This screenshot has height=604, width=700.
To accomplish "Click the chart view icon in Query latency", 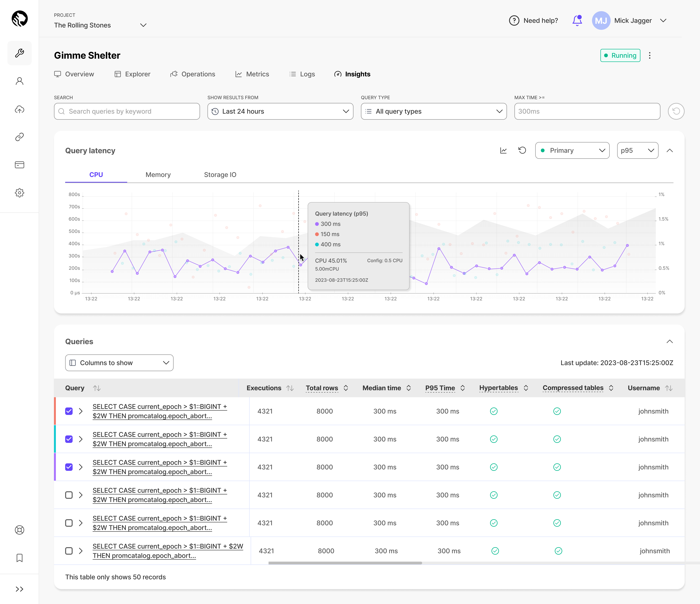I will coord(503,150).
